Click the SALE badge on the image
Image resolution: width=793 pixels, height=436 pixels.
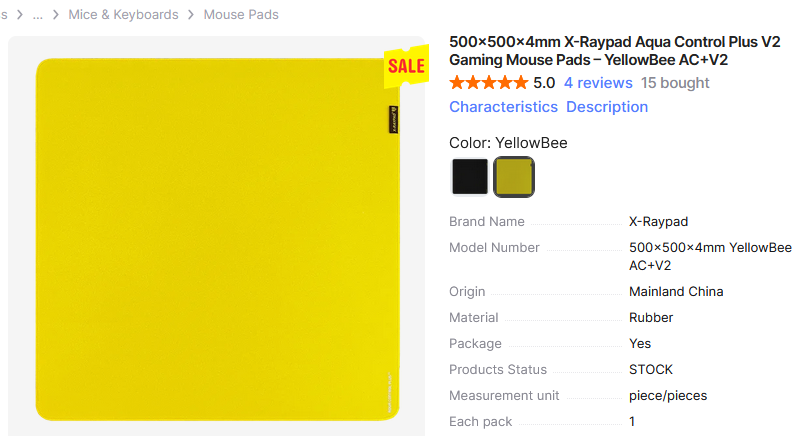[406, 66]
